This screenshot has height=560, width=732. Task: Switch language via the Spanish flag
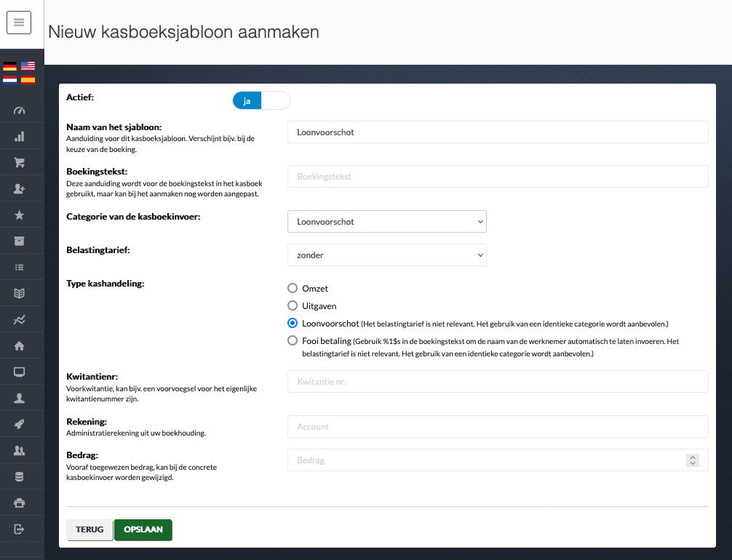pos(28,80)
